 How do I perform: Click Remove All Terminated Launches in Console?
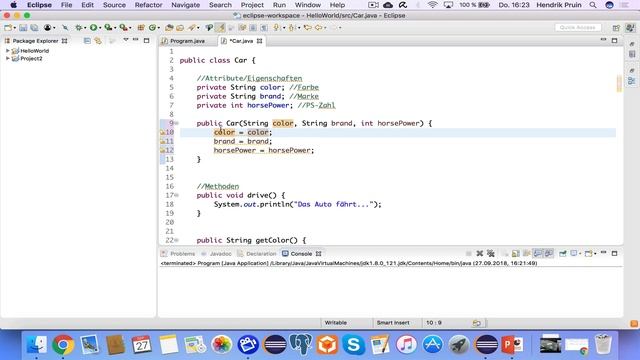pyautogui.click(x=491, y=253)
